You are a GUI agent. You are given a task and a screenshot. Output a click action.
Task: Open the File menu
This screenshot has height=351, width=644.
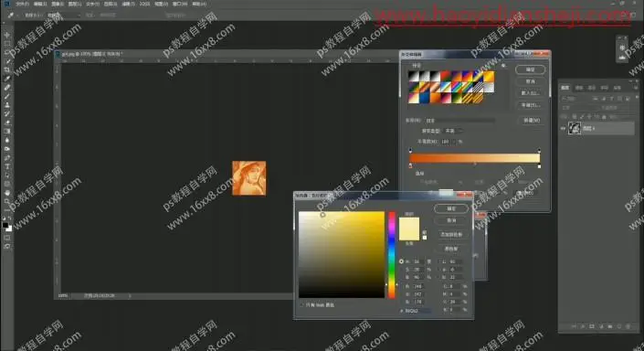(22, 4)
